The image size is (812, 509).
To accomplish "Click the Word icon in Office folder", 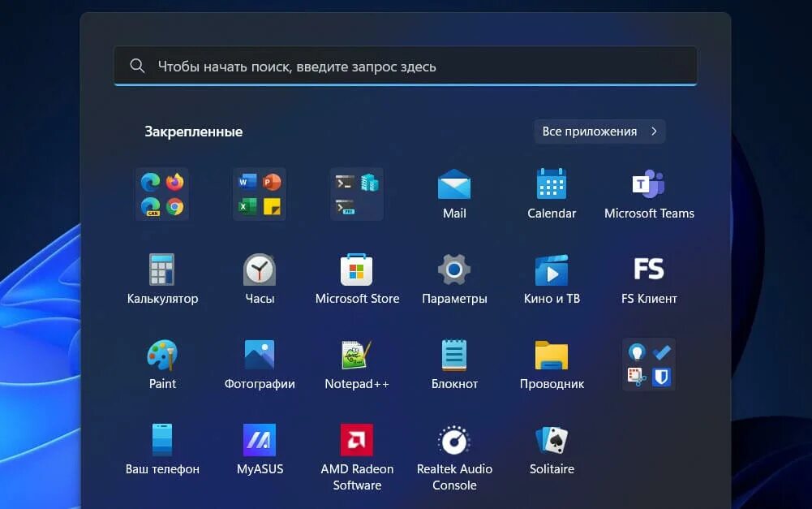I will [x=247, y=182].
